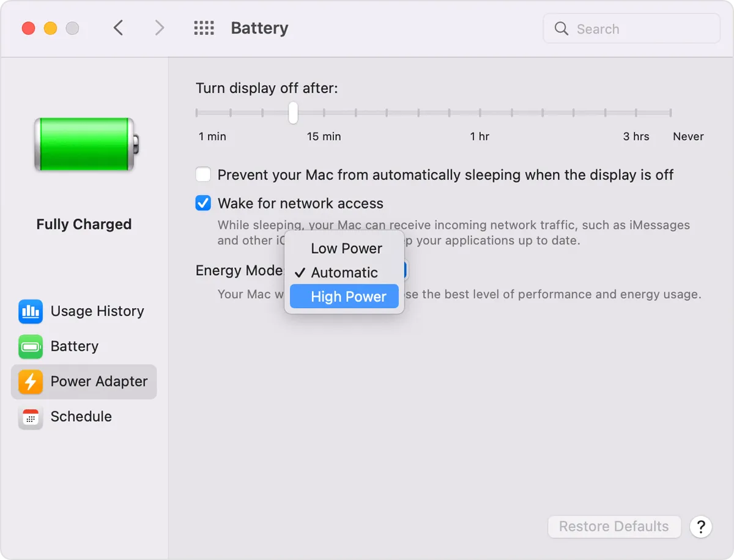The height and width of the screenshot is (560, 734).
Task: Switch to the Schedule pane
Action: coord(81,417)
